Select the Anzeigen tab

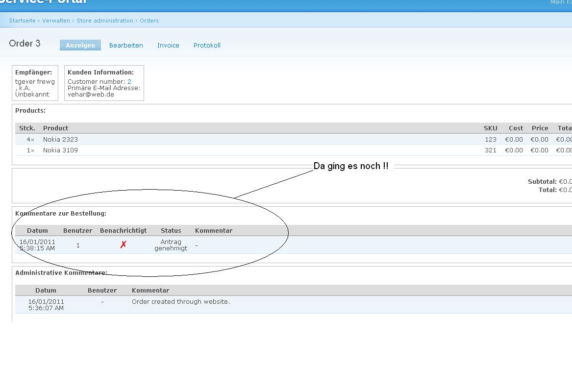(x=80, y=45)
